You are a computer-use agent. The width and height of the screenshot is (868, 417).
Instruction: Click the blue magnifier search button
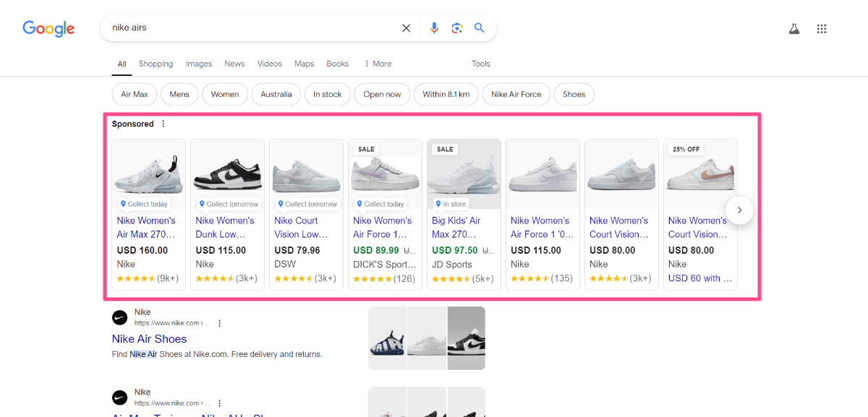(x=479, y=28)
